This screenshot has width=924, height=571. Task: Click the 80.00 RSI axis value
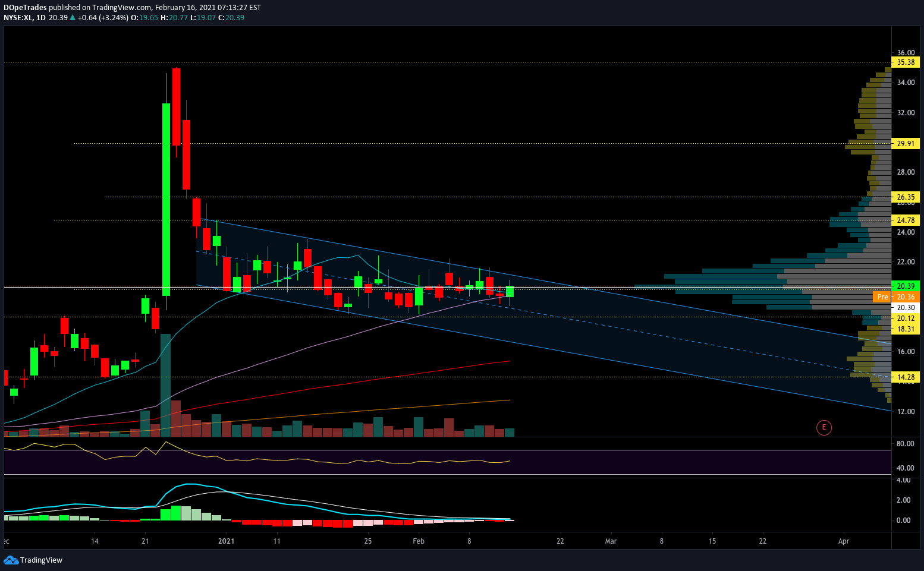click(x=906, y=444)
